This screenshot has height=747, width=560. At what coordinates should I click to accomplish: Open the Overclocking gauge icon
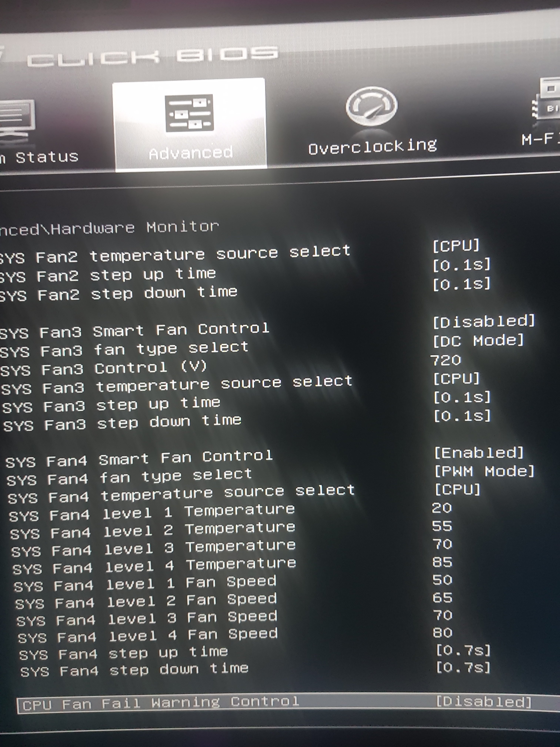[x=371, y=106]
